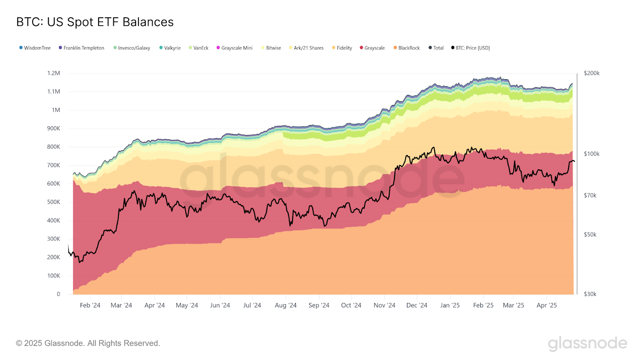Click the glassnode logo at bottom right

tap(588, 343)
